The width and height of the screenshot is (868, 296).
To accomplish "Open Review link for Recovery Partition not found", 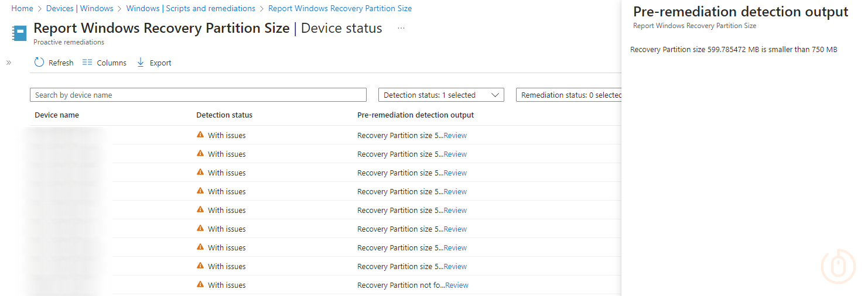I will tap(457, 285).
